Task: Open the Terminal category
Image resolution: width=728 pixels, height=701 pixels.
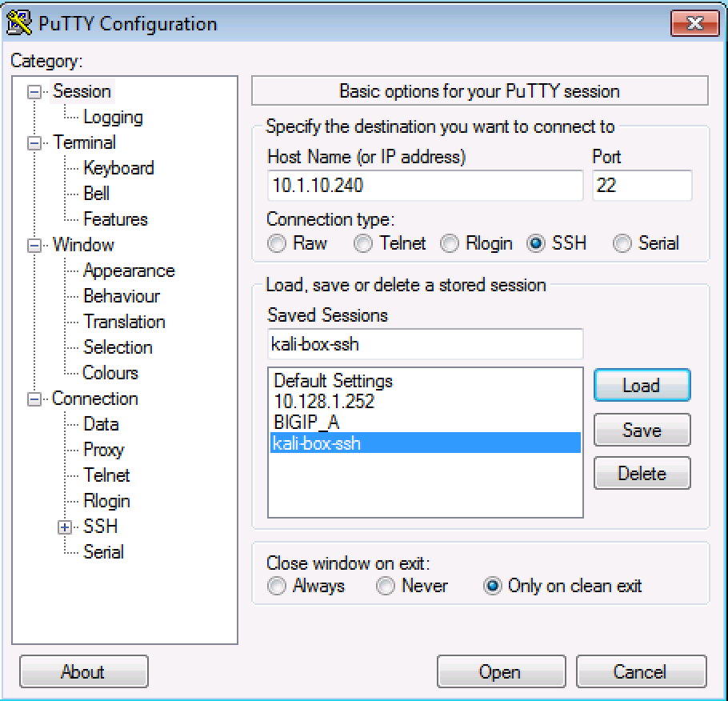Action: click(84, 142)
